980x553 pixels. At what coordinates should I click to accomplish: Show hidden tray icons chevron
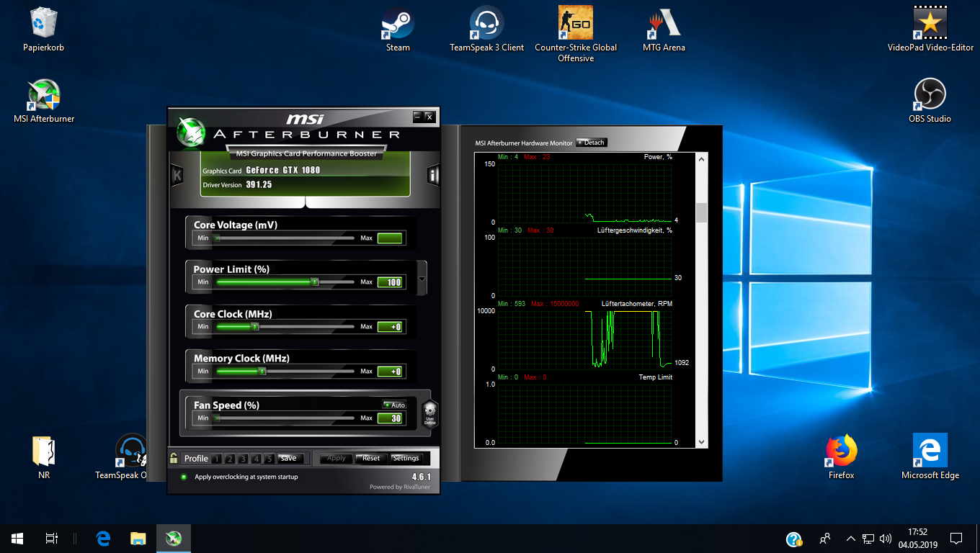(850, 539)
